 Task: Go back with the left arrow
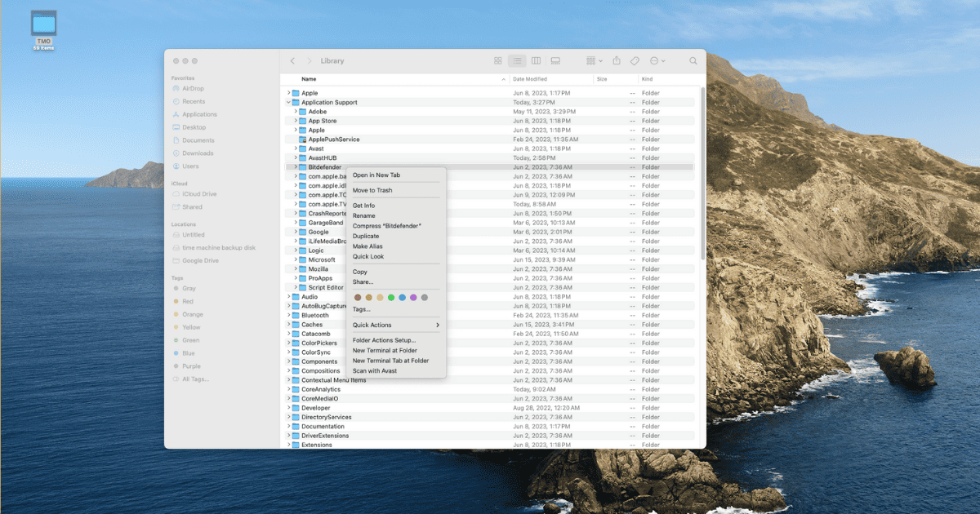point(292,61)
